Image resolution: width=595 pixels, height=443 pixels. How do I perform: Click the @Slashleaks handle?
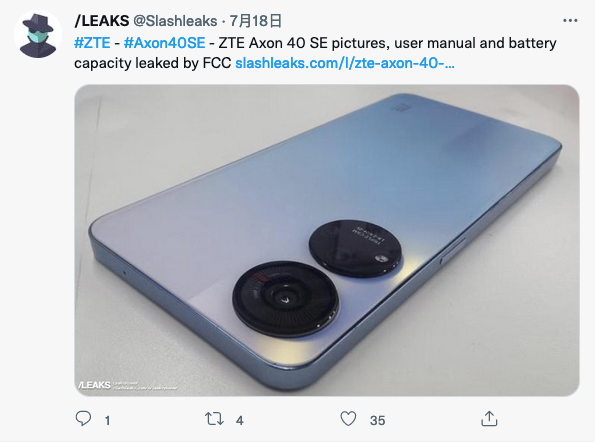[x=175, y=21]
